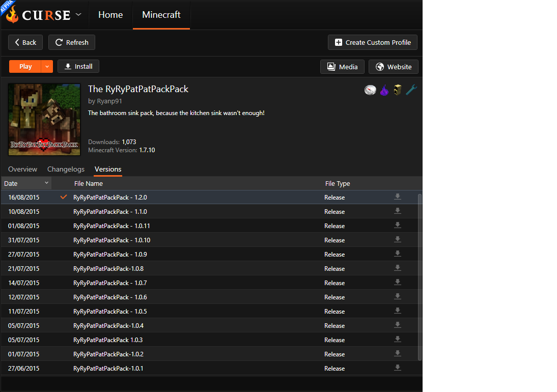Click the 16/08/2015 date cell
The width and height of the screenshot is (557, 392).
click(x=24, y=198)
